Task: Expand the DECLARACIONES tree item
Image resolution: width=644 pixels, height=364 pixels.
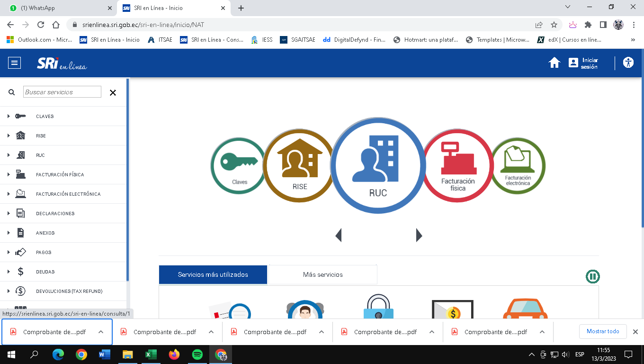Action: [55, 213]
